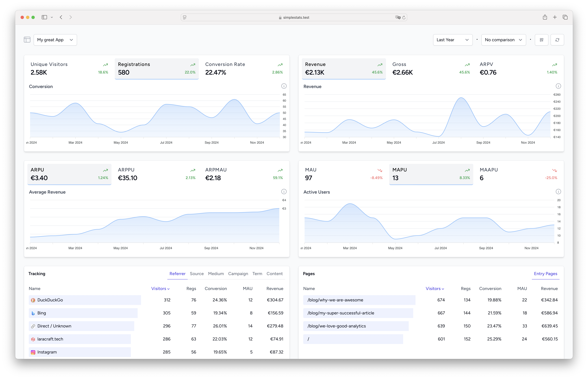
Task: Switch the chart to the Gross metric
Action: point(431,69)
